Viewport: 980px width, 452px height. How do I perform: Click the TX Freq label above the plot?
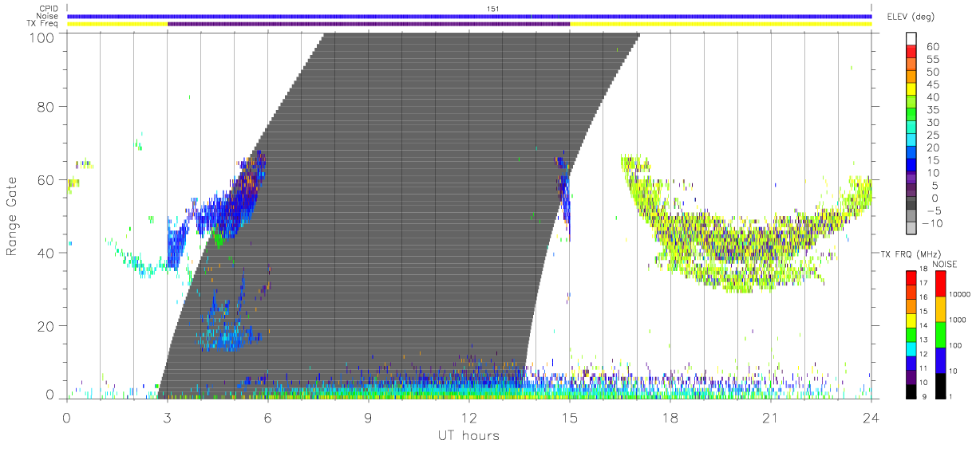[x=43, y=24]
